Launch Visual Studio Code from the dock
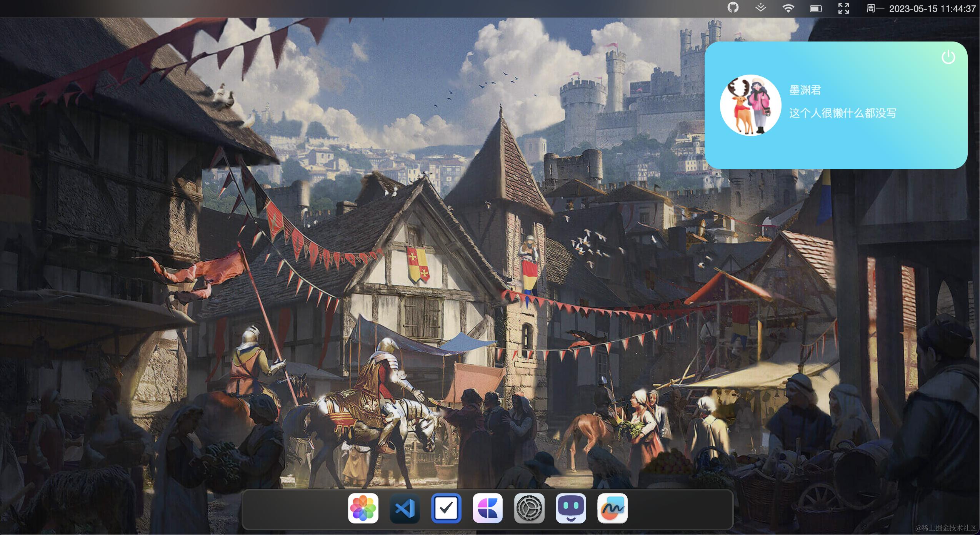The image size is (980, 535). click(405, 508)
